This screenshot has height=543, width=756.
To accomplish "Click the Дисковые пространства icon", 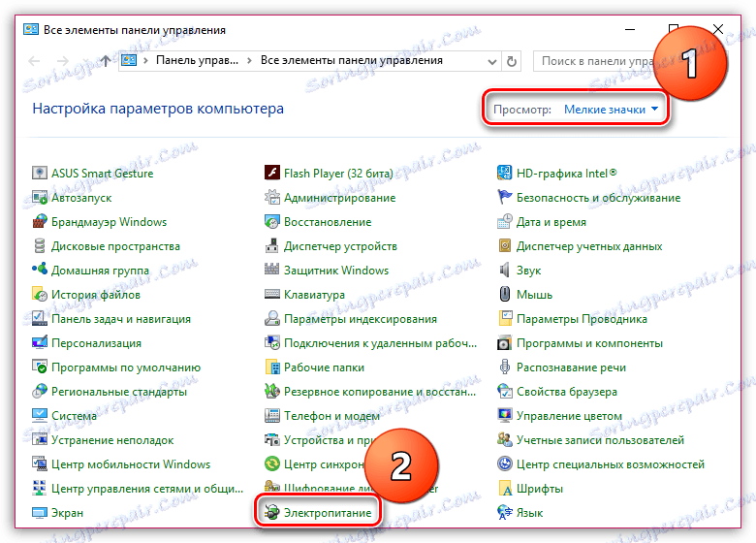I will tap(40, 245).
